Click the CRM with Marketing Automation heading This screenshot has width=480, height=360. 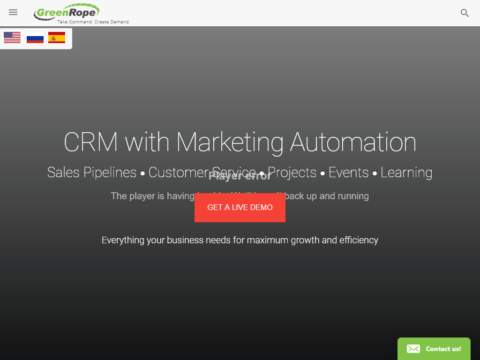(x=240, y=142)
